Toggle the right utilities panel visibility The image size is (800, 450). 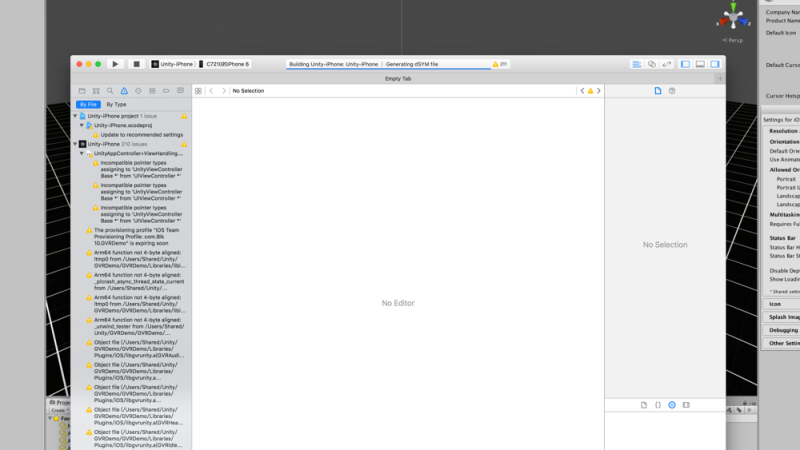715,64
